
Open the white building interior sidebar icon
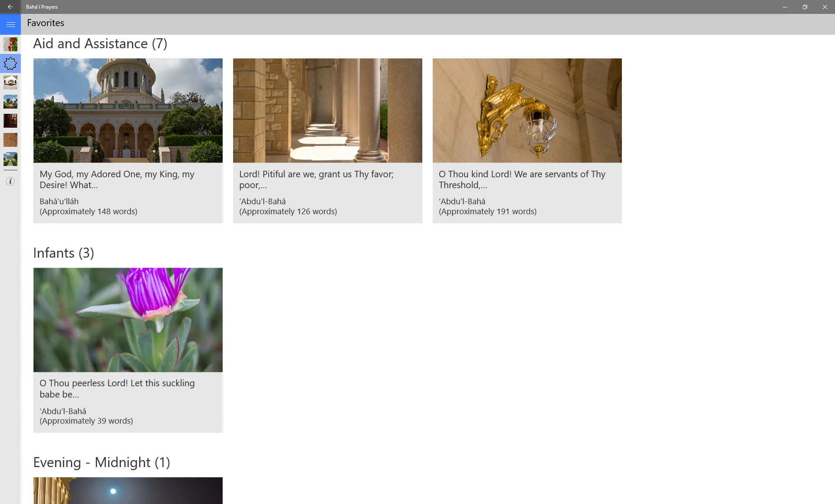[x=10, y=83]
